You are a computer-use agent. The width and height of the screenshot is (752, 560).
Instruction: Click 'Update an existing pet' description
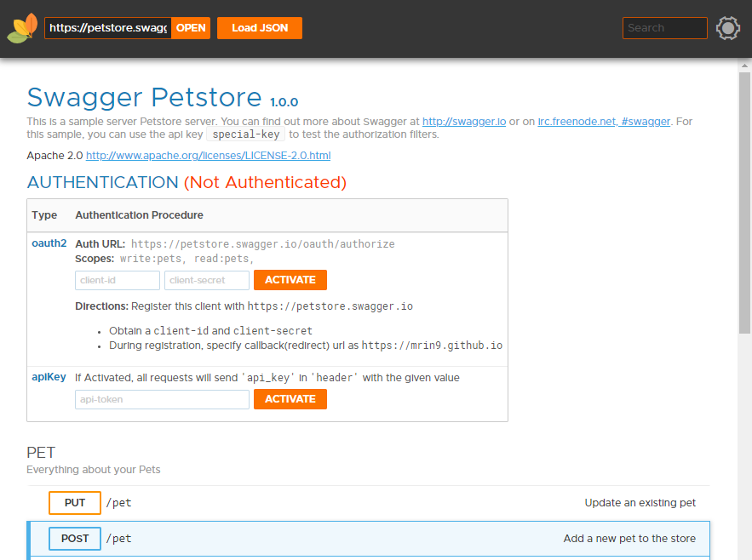coord(640,502)
